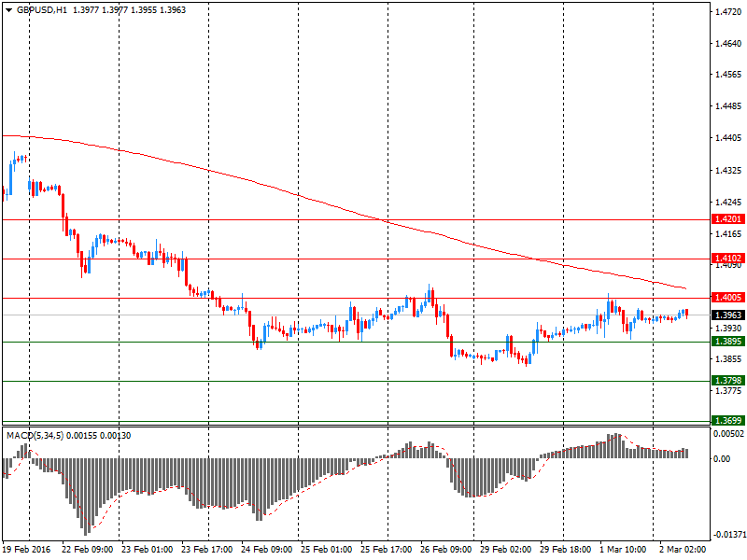Click the 23 Feb 01:00 time label
The image size is (747, 560).
tap(148, 549)
